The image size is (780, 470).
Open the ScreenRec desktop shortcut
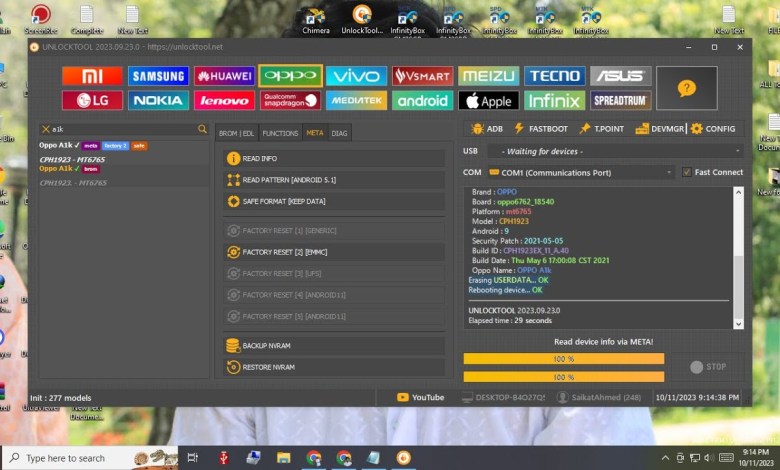point(41,20)
